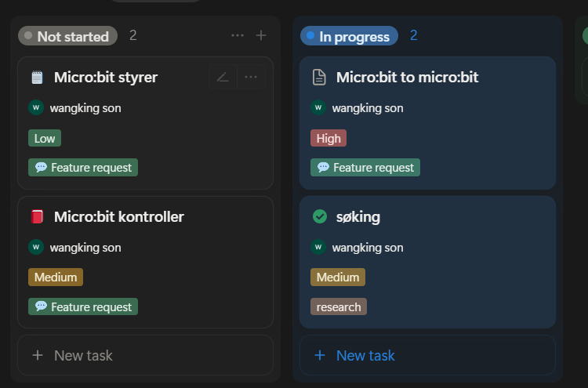
Task: Add a New task under Not started
Action: point(82,355)
